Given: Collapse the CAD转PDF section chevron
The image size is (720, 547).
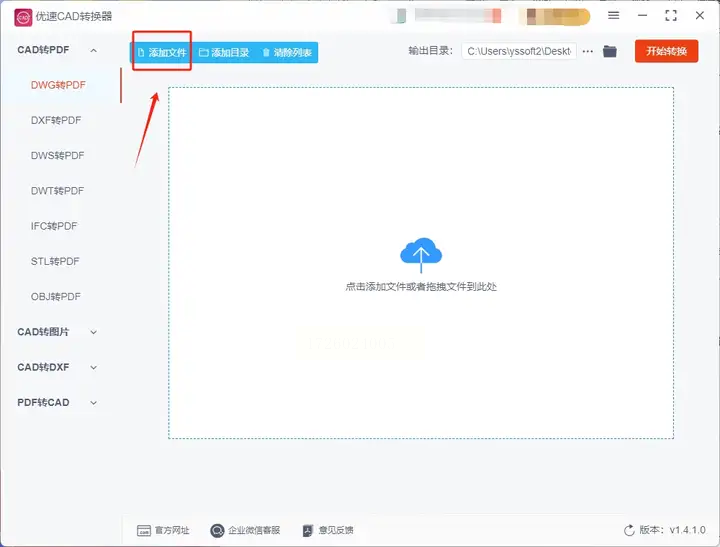Looking at the screenshot, I should 94,50.
